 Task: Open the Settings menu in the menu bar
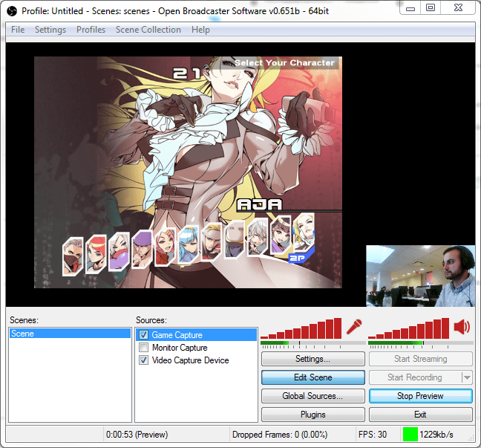pyautogui.click(x=50, y=30)
